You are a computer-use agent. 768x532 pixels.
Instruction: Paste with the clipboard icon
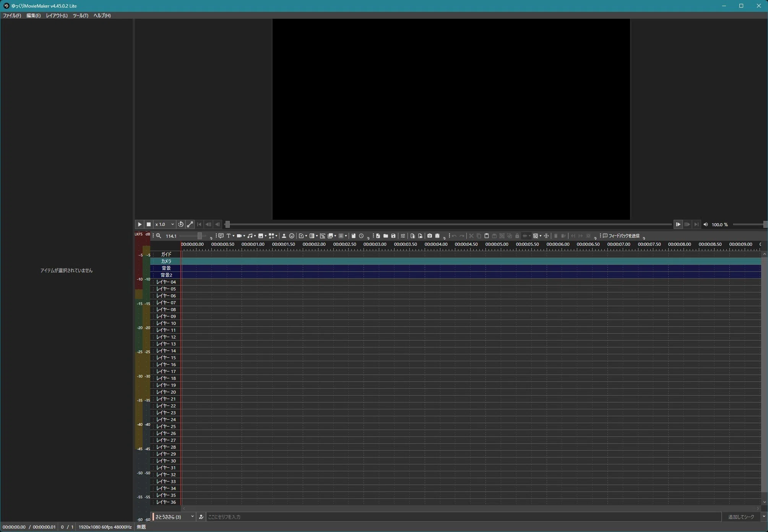coord(486,236)
